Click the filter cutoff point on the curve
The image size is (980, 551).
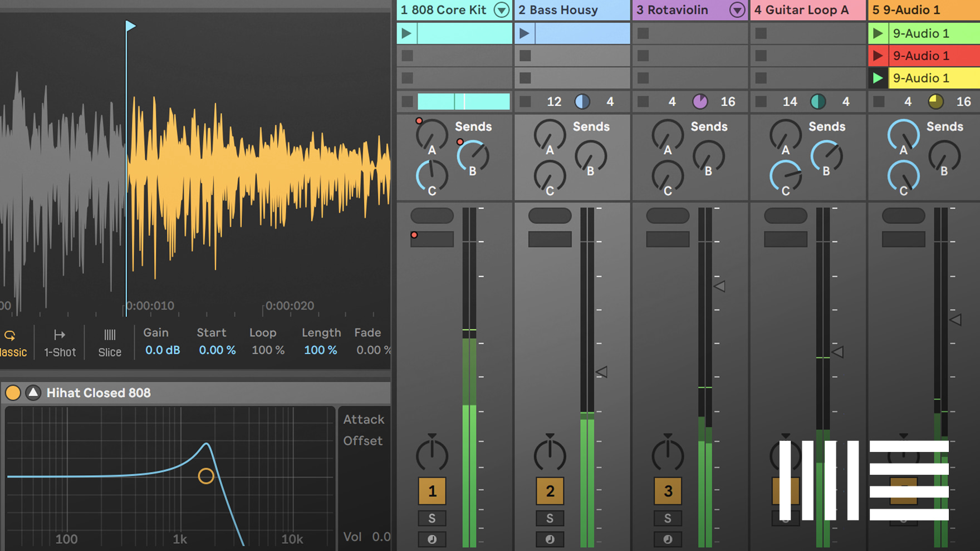(x=206, y=476)
